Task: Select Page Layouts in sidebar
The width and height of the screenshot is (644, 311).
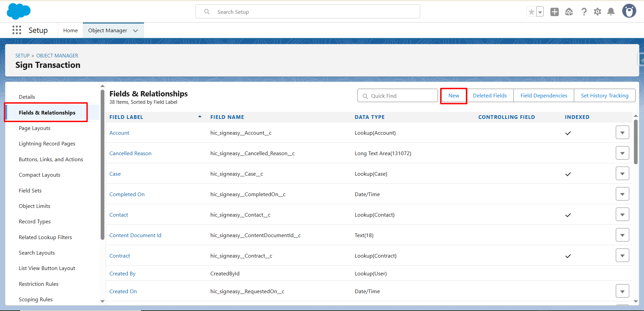Action: click(x=35, y=128)
